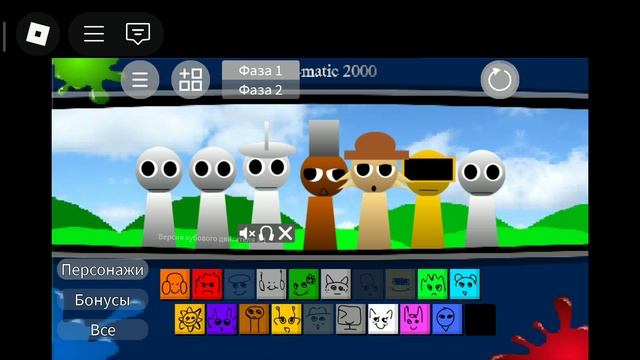Pick the grey computer monitor icon
Viewport: 640px width, 360px height.
click(x=351, y=319)
